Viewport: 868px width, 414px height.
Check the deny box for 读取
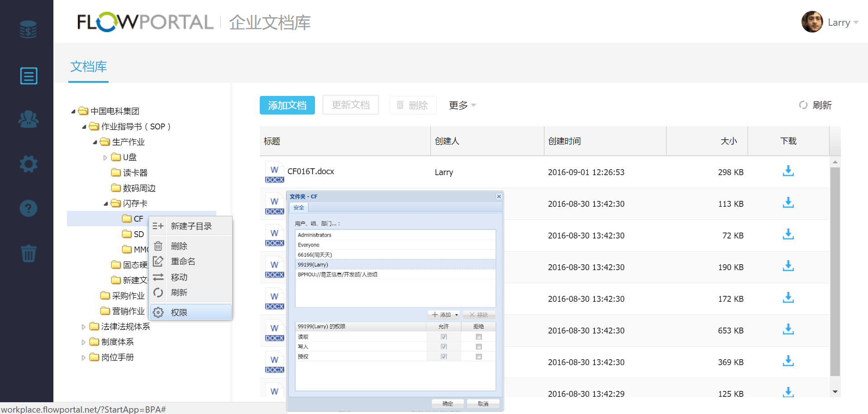(478, 337)
